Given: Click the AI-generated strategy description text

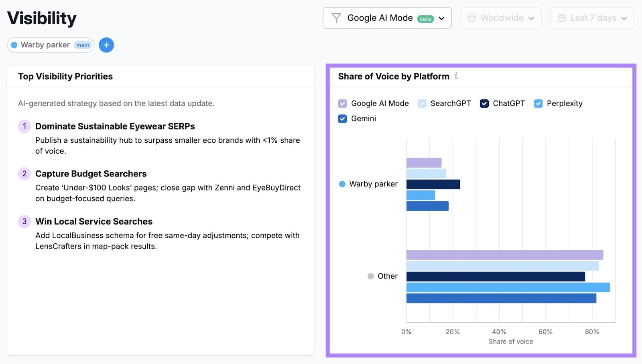Looking at the screenshot, I should (x=116, y=103).
